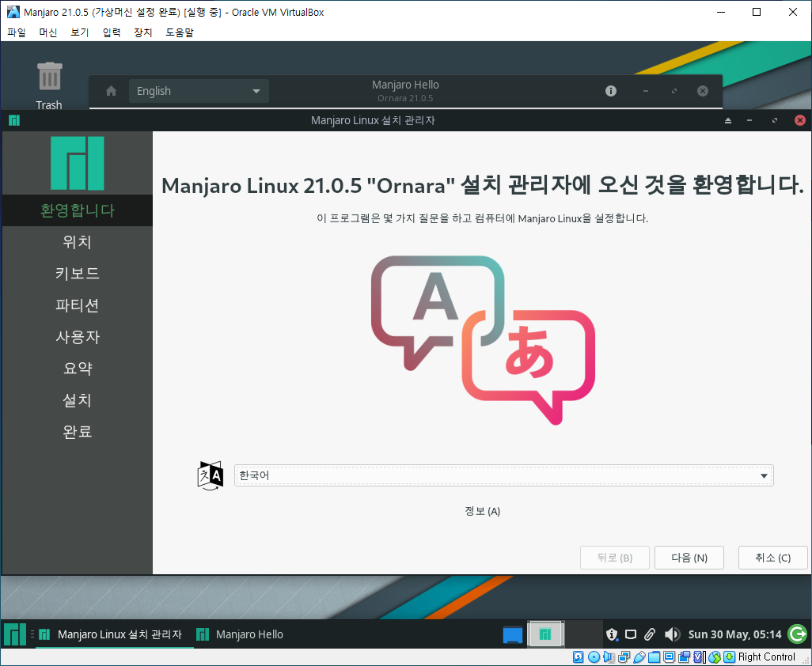Open the 도움말 menu
The height and width of the screenshot is (666, 812).
[x=179, y=32]
